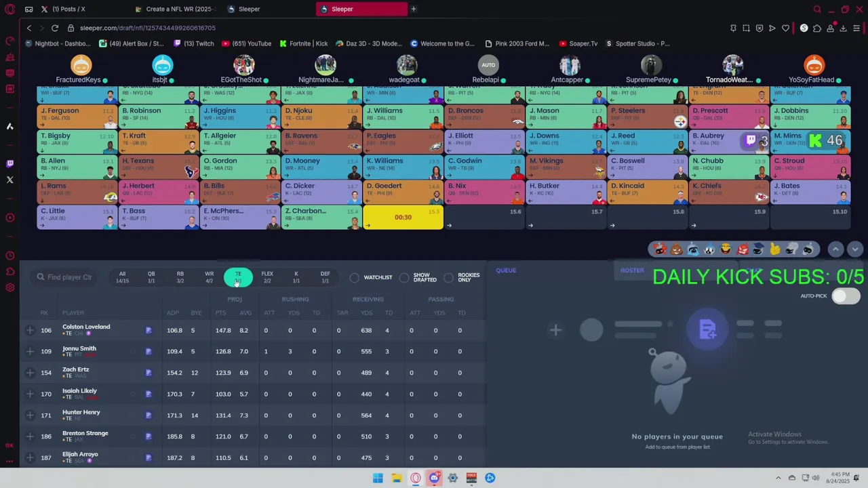
Task: Filter players by QB position
Action: (151, 277)
